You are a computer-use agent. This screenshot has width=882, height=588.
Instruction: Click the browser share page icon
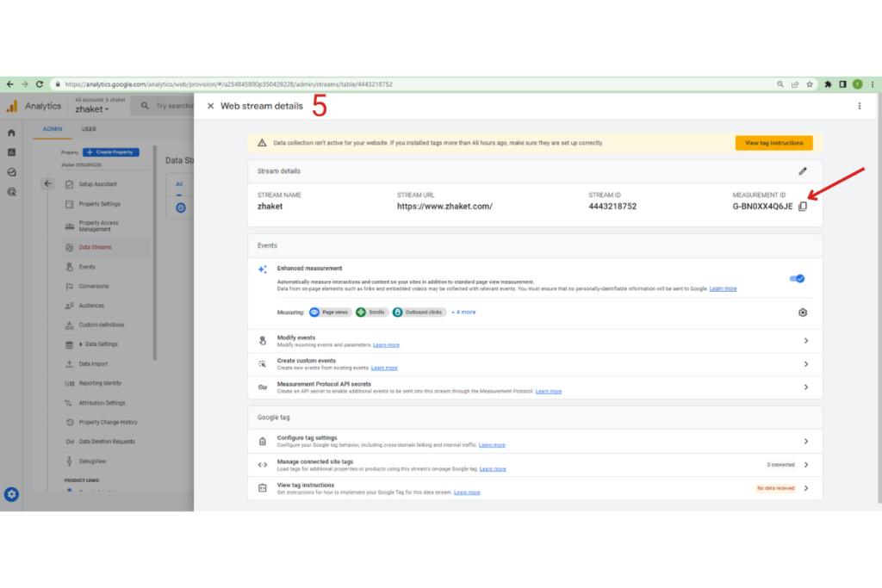[x=795, y=84]
